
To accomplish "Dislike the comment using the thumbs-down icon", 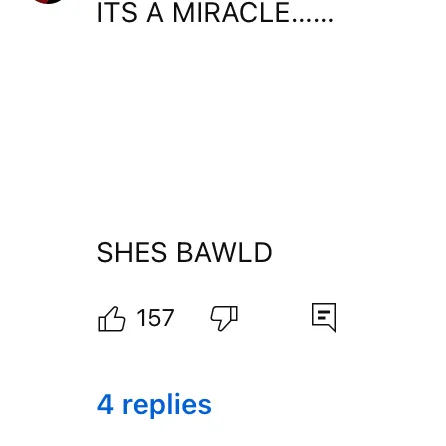I will pyautogui.click(x=224, y=318).
